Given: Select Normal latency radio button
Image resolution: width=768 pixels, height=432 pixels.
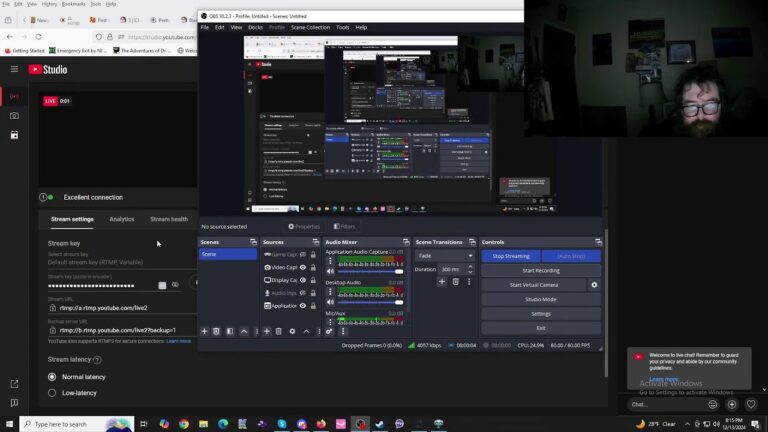Looking at the screenshot, I should tap(52, 377).
